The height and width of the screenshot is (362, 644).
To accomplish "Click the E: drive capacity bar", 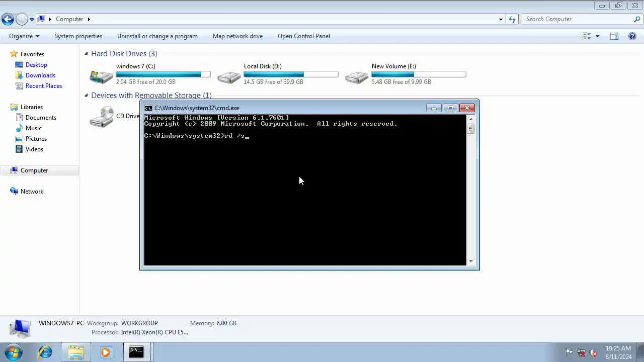I will [419, 74].
